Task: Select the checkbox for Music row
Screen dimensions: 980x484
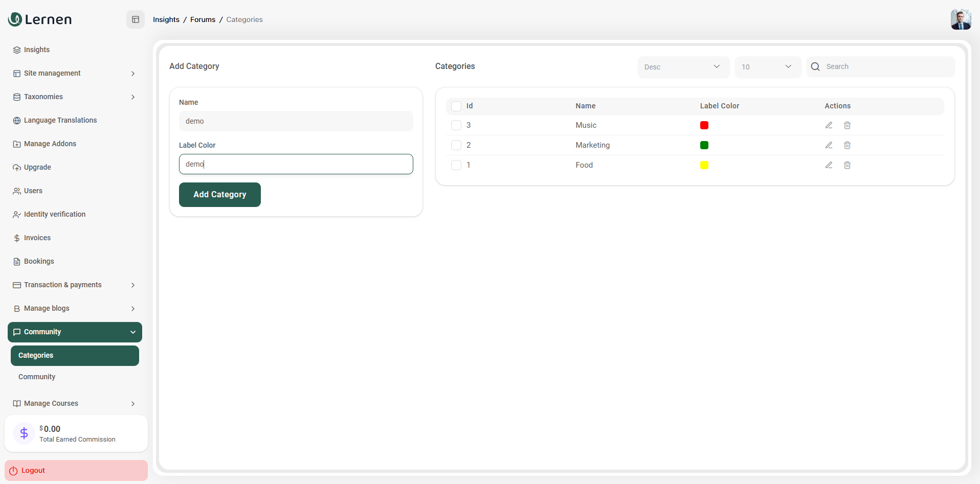Action: click(456, 125)
